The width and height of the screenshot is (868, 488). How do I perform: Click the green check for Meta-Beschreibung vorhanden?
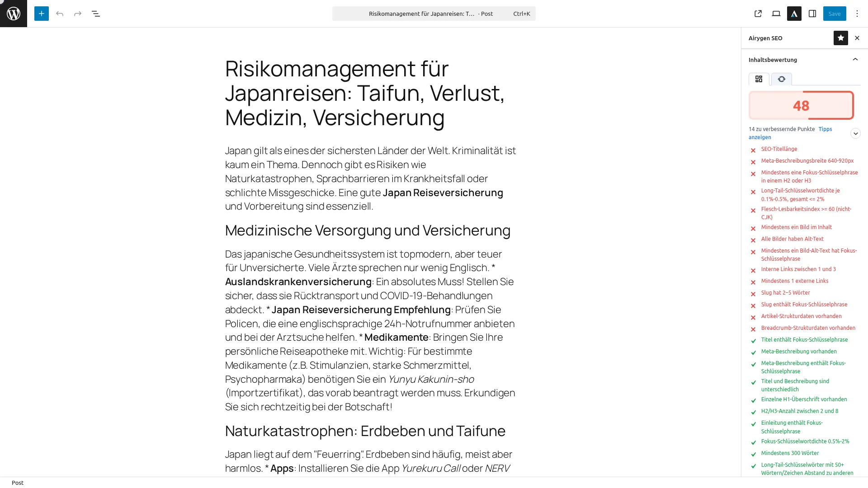(x=753, y=353)
